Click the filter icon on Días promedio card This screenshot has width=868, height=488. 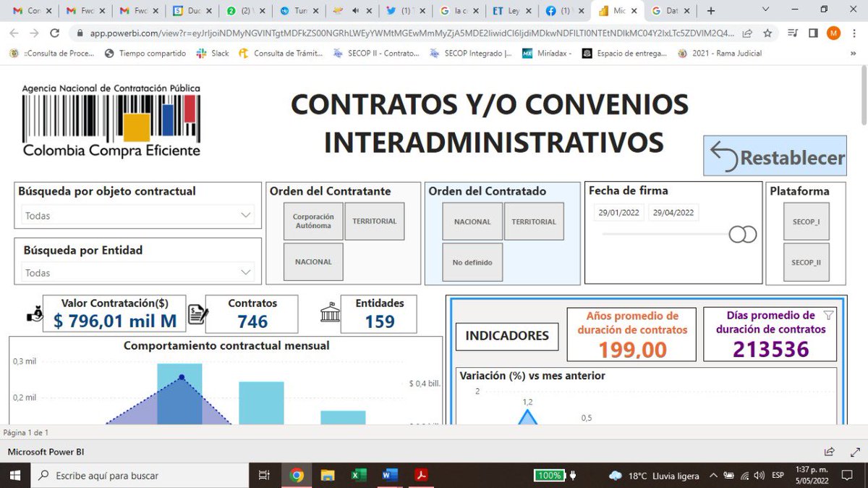click(x=829, y=316)
